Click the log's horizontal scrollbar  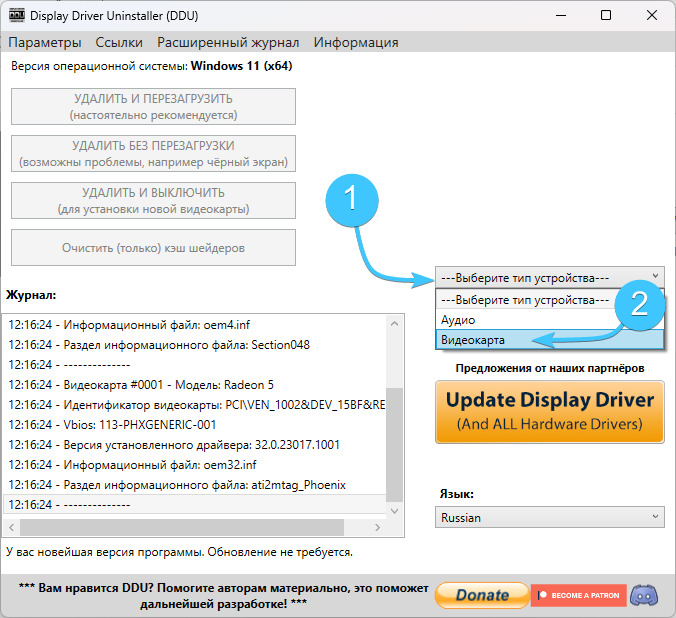point(180,529)
